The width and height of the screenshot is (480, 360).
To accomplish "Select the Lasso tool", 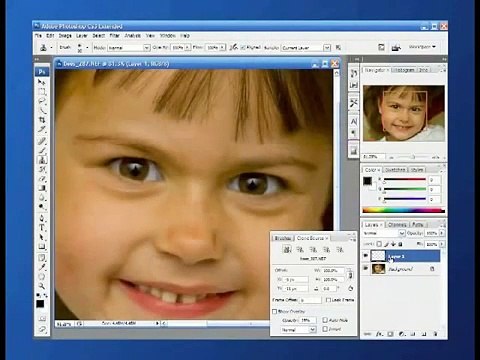I will pos(42,101).
